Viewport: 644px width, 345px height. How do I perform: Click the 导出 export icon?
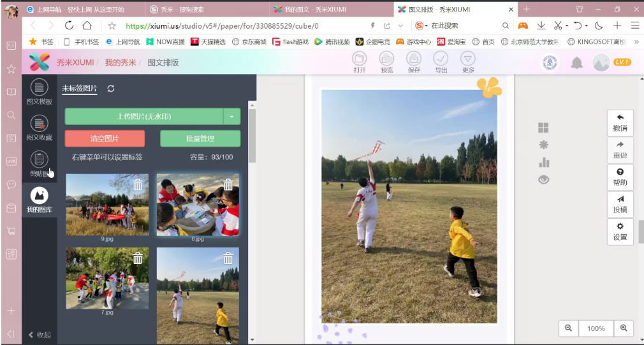click(x=441, y=62)
